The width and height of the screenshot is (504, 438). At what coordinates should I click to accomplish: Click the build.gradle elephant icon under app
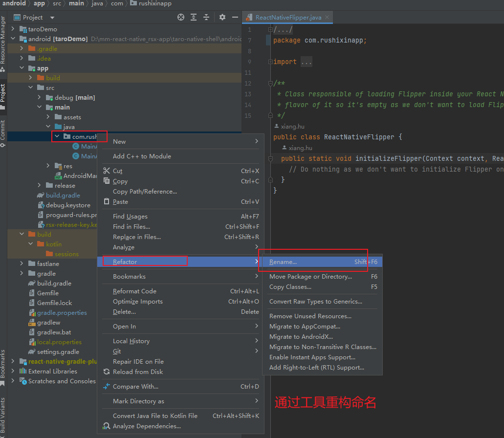pyautogui.click(x=41, y=196)
